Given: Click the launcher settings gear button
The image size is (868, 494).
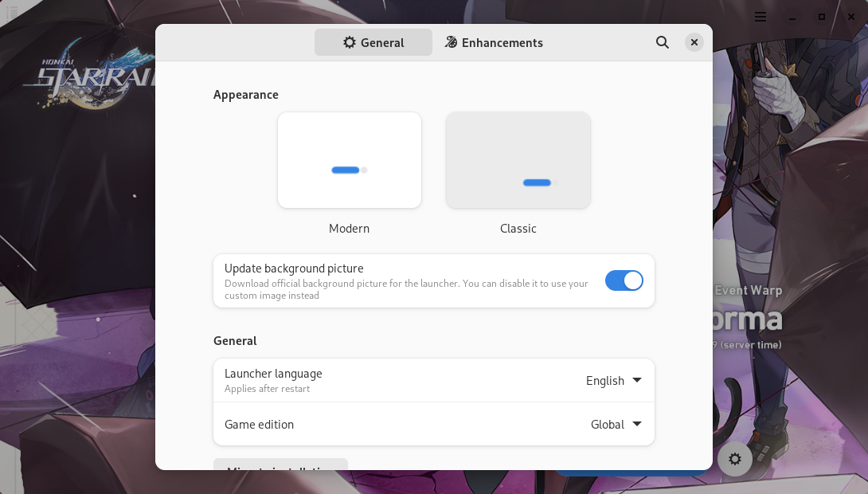Looking at the screenshot, I should tap(734, 459).
